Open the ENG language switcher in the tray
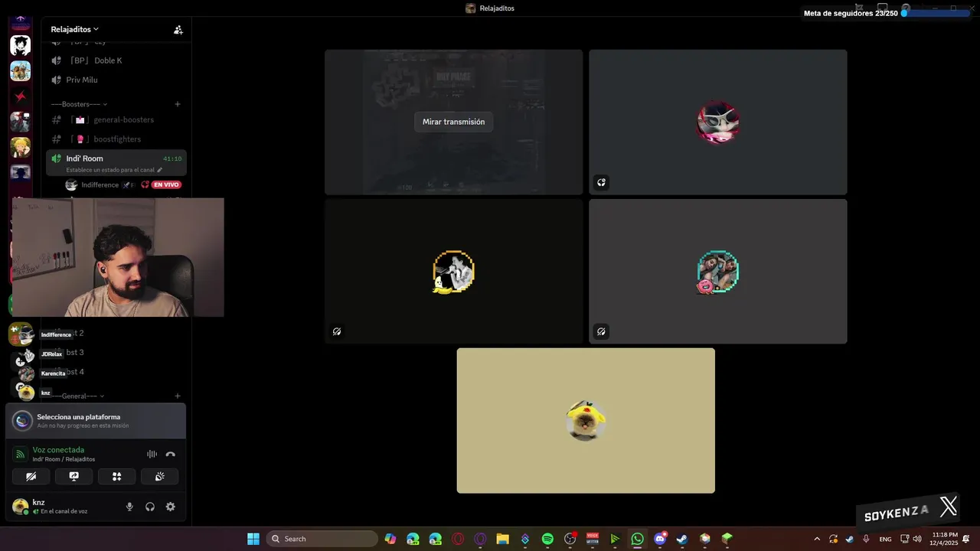The width and height of the screenshot is (980, 551). (885, 539)
